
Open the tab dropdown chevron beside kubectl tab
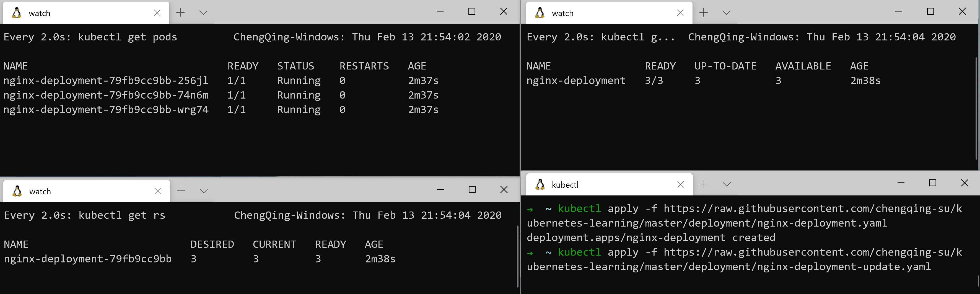pos(727,184)
